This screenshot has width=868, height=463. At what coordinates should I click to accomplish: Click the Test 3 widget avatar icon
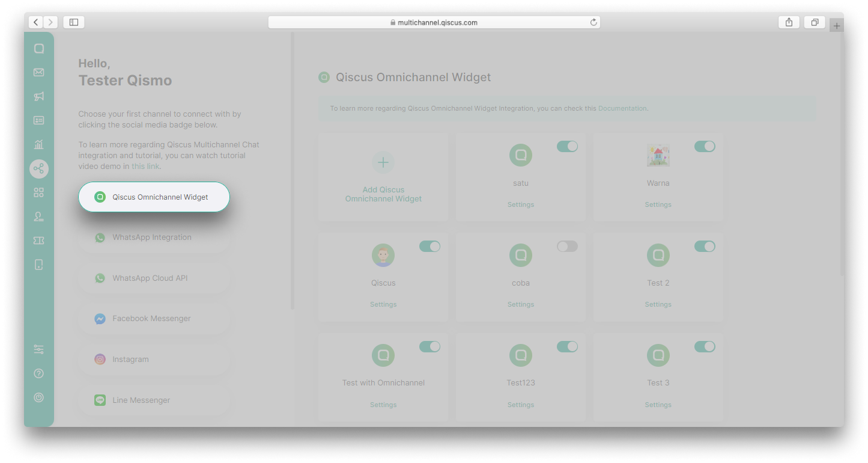(x=658, y=355)
